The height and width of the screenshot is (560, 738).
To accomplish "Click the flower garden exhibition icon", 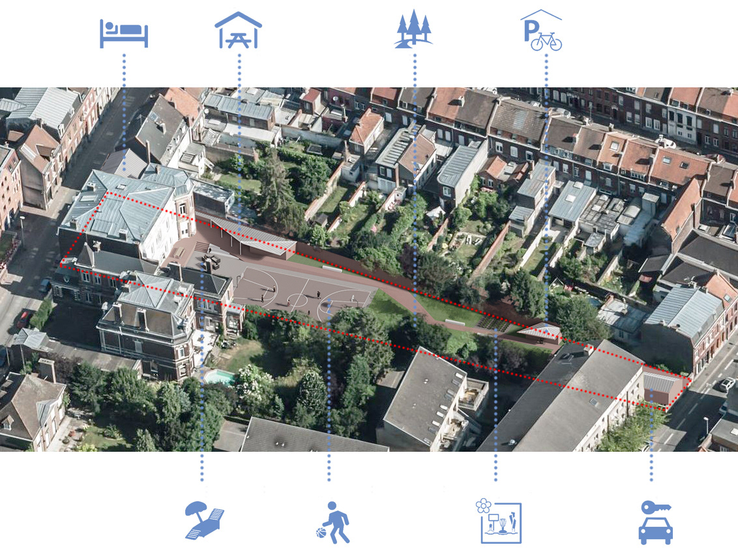I will tap(499, 522).
